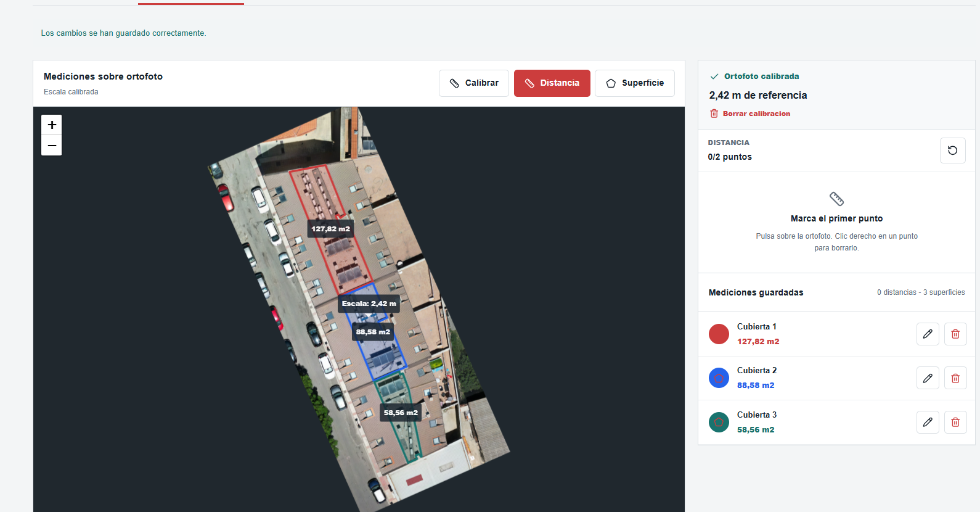980x512 pixels.
Task: Reset the distance points
Action: 952,151
